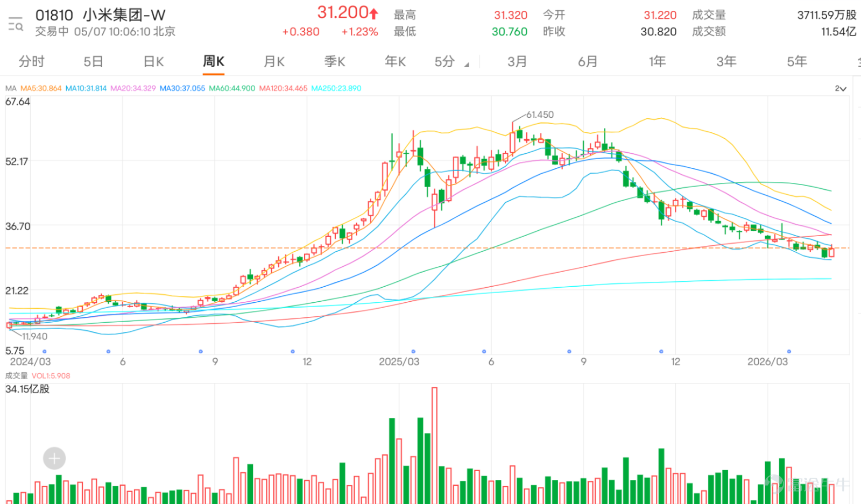Image resolution: width=861 pixels, height=504 pixels.
Task: Switch to the 分时 tab
Action: click(32, 61)
